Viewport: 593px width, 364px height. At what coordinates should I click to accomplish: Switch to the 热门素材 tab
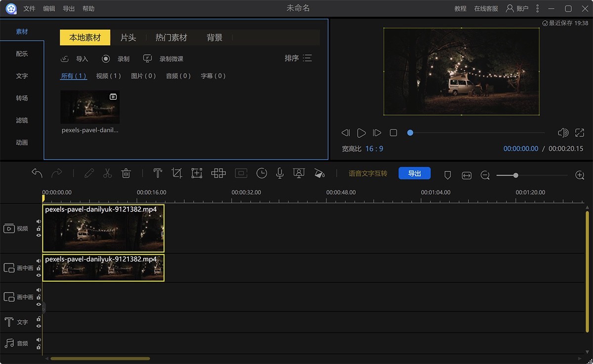(x=171, y=38)
